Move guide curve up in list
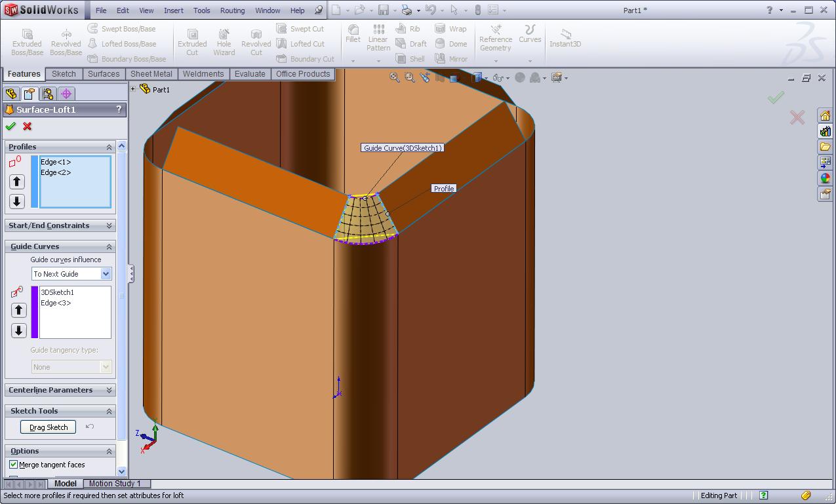836x504 pixels. click(19, 311)
